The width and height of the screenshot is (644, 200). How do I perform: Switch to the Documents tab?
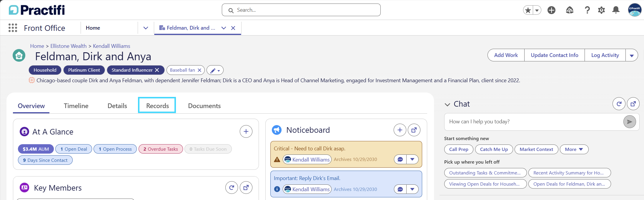point(204,106)
